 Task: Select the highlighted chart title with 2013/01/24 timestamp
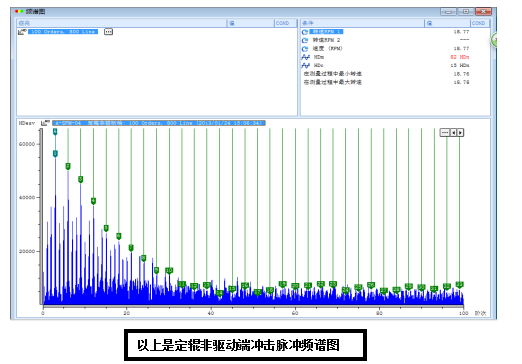click(x=159, y=123)
